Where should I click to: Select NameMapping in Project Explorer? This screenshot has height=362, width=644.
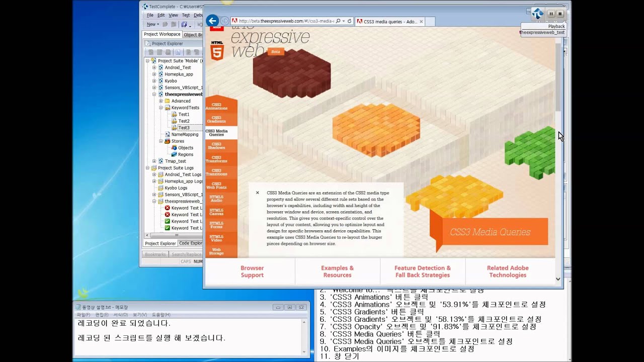tap(185, 134)
